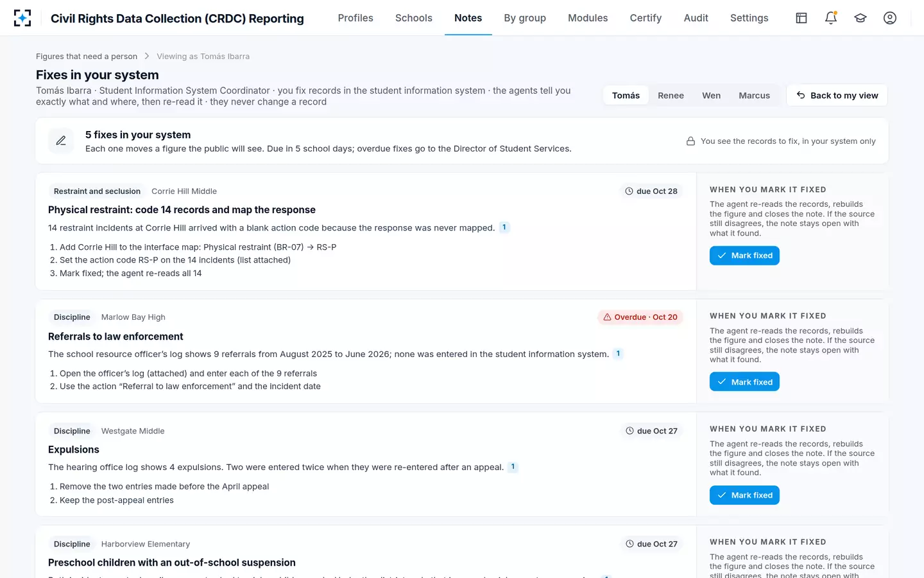This screenshot has height=578, width=924.
Task: Switch persona to Marcus
Action: [754, 95]
